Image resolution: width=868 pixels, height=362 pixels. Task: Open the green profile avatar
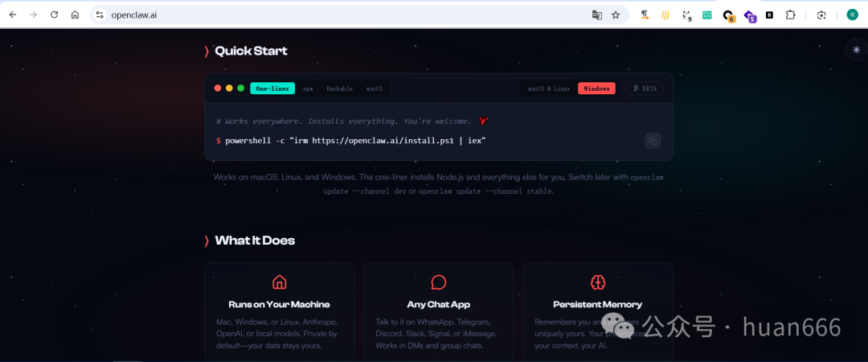[x=852, y=15]
